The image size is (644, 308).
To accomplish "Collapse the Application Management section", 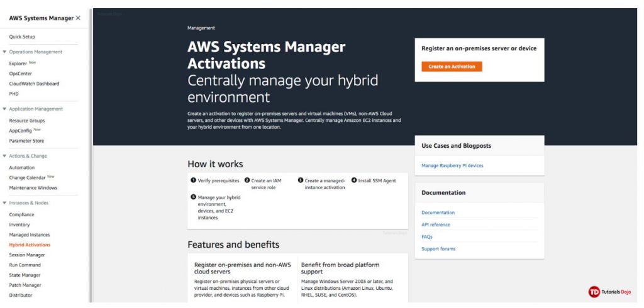I will coord(4,109).
